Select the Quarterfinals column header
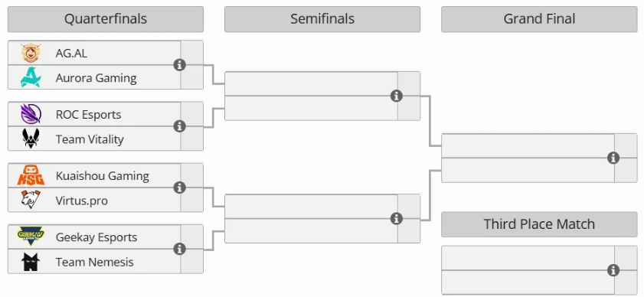The width and height of the screenshot is (644, 297). (x=106, y=19)
